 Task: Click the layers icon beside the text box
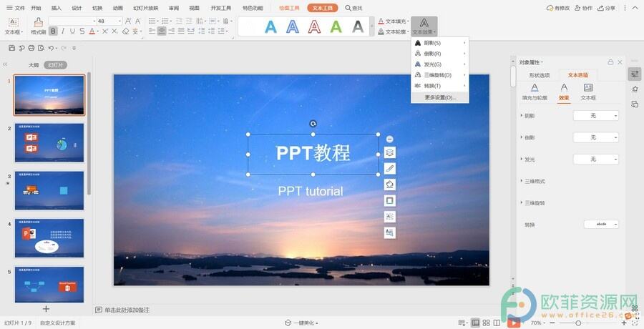(390, 153)
